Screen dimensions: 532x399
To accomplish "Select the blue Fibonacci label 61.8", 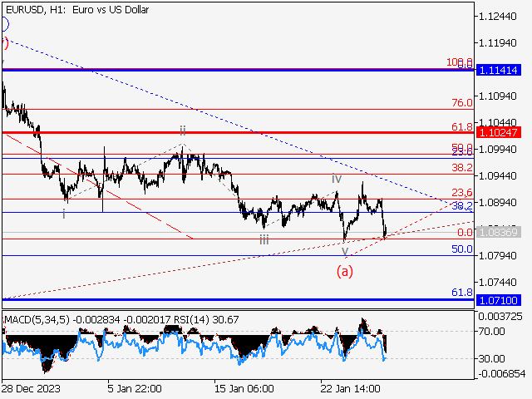I will pyautogui.click(x=462, y=292).
